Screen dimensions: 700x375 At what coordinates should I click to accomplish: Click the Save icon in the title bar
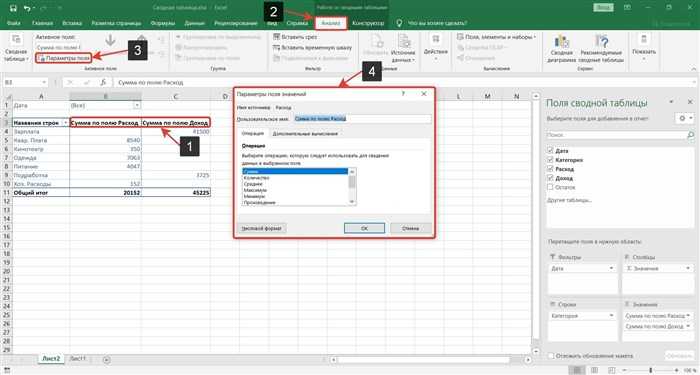click(x=13, y=8)
